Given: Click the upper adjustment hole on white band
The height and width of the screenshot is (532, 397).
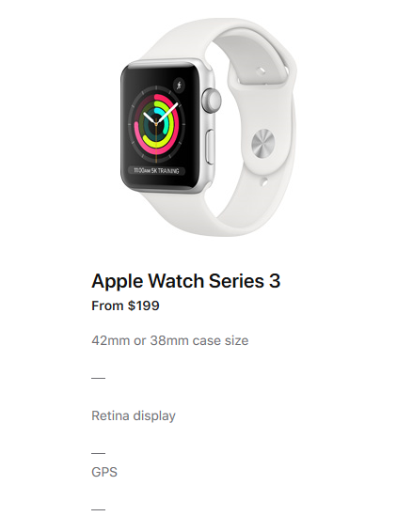Looking at the screenshot, I should (x=262, y=70).
